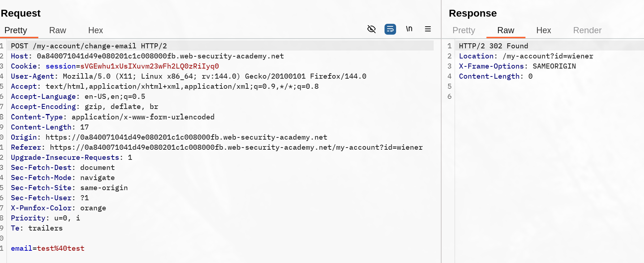Image resolution: width=644 pixels, height=263 pixels.
Task: Switch Request view to Raw tab
Action: (57, 30)
